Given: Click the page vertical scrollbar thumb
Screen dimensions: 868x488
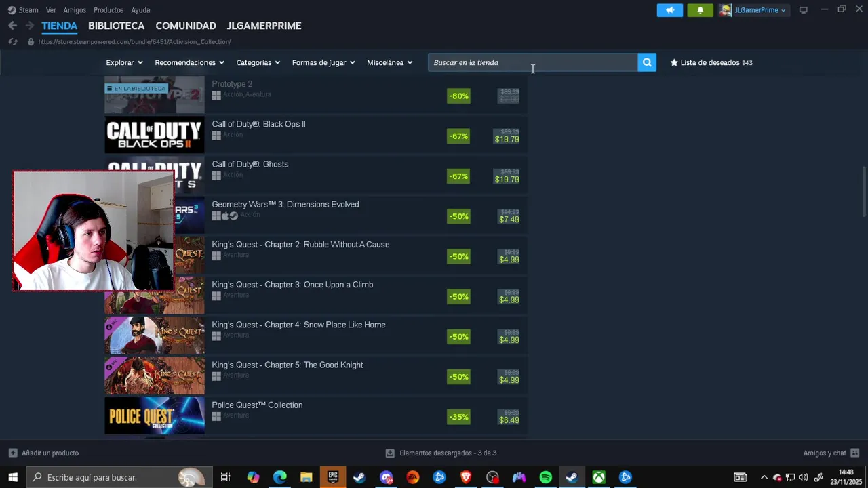Looking at the screenshot, I should tap(864, 192).
